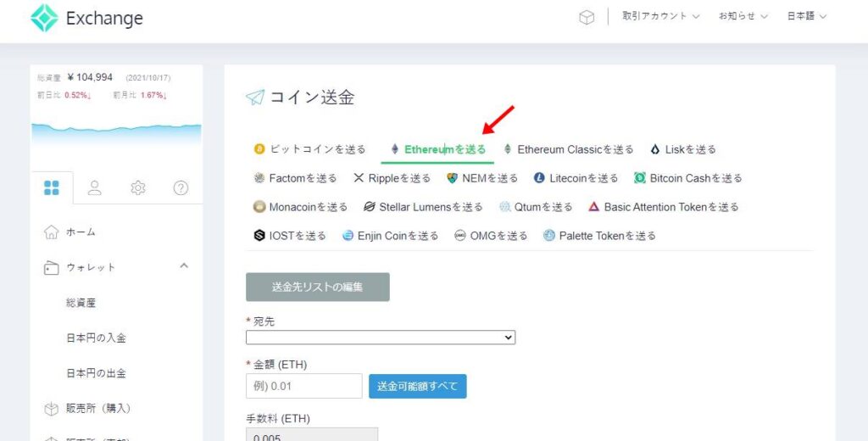Click the 金額 (ETH) amount input field

[x=304, y=386]
